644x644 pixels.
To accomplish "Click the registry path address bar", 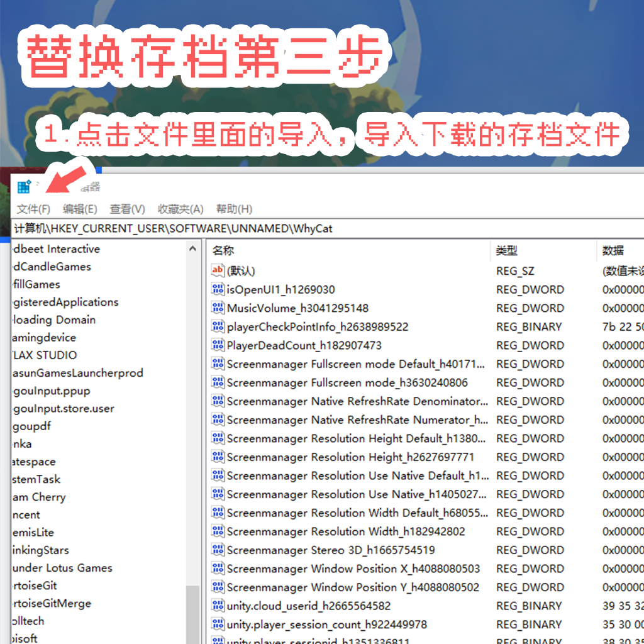I will [327, 228].
